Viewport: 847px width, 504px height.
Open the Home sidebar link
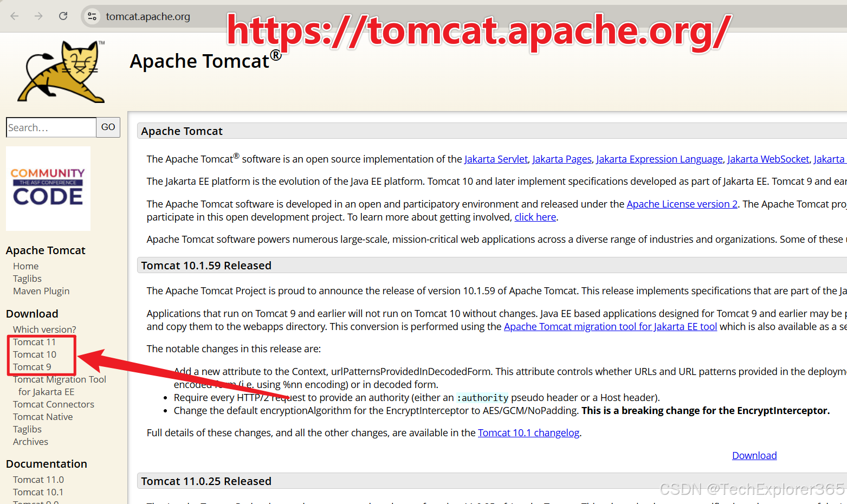pyautogui.click(x=26, y=266)
